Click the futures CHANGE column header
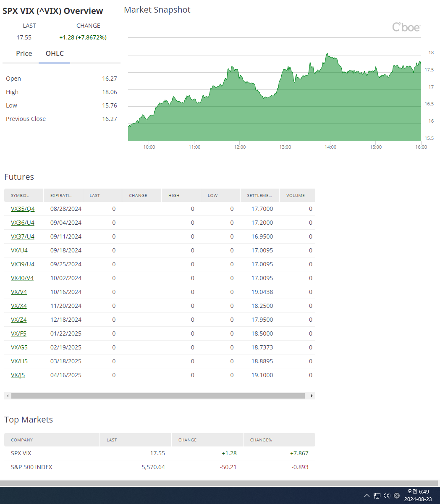 pyautogui.click(x=141, y=195)
